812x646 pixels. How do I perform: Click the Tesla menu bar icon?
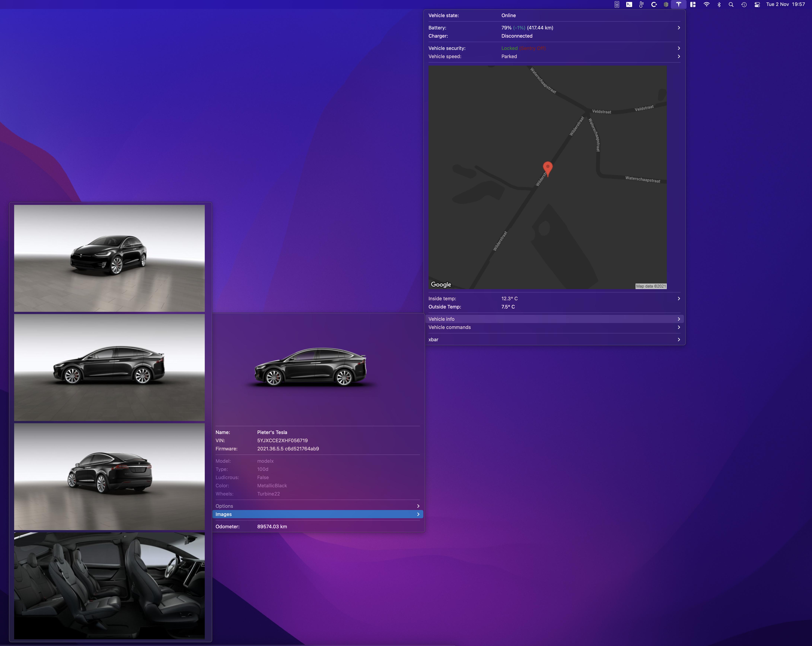[678, 4]
